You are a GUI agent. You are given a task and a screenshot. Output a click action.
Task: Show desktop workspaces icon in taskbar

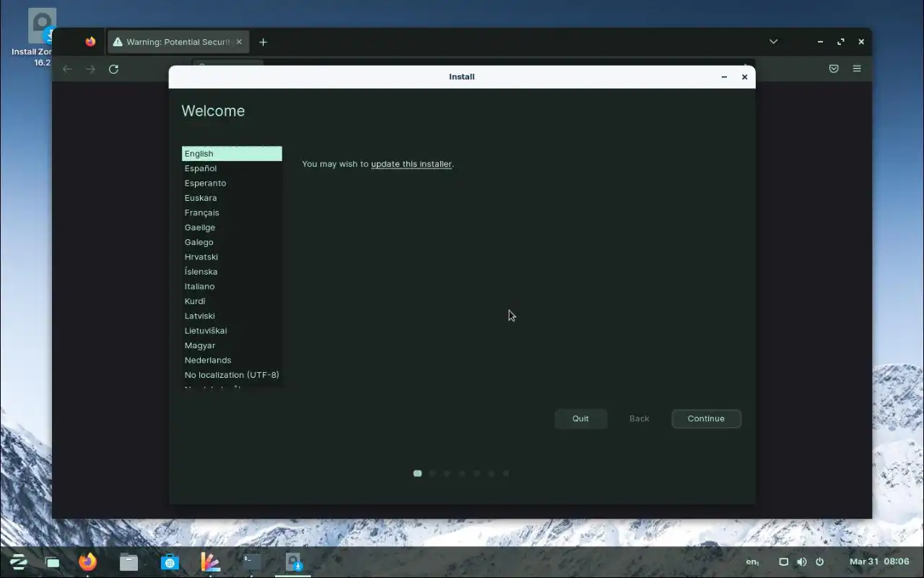pos(53,562)
